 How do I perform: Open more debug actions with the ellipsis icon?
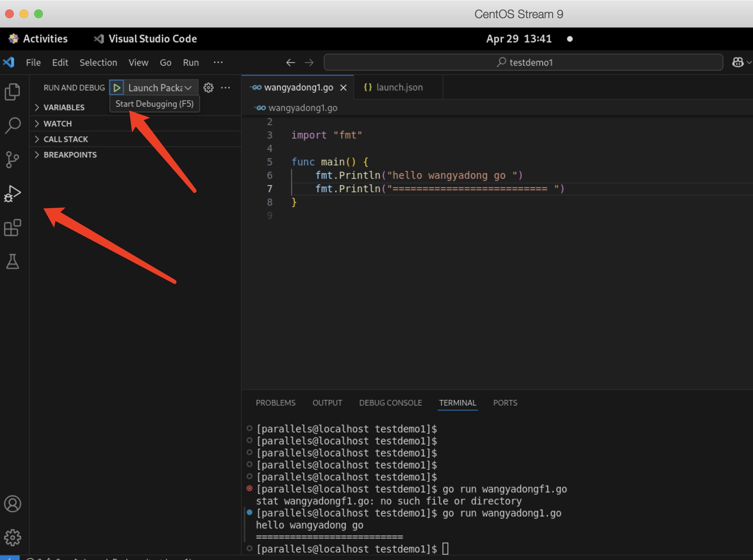coord(225,87)
